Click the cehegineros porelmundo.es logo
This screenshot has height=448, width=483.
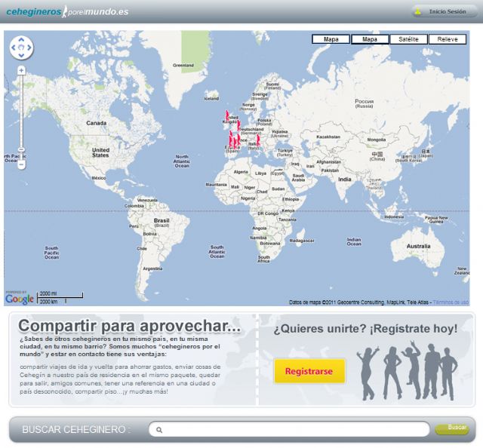coord(67,12)
